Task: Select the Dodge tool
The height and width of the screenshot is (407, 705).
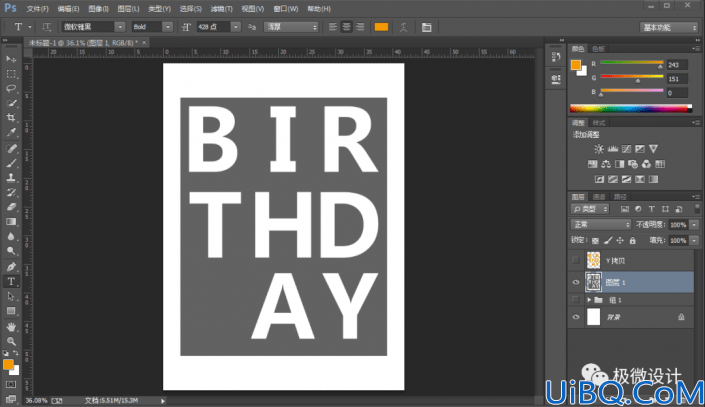Action: [x=11, y=251]
